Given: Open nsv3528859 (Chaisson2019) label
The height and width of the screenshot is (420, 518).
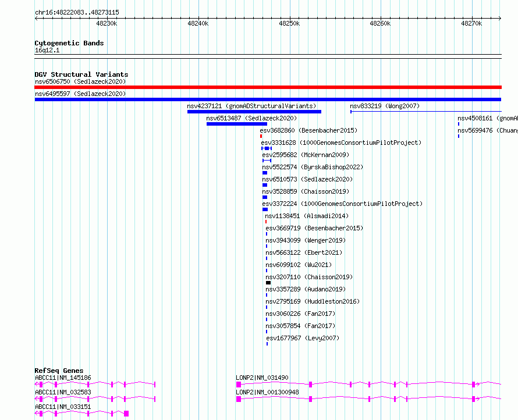Looking at the screenshot, I should coord(306,191).
